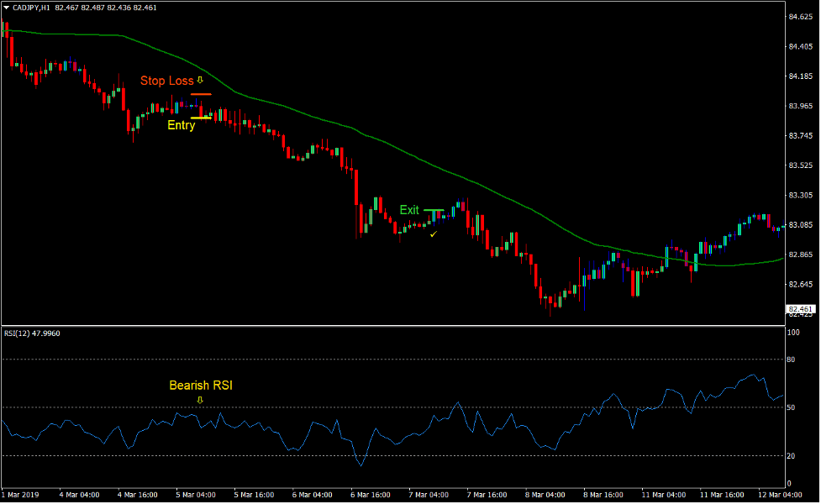The image size is (821, 504).
Task: Click the yellow arrow below Bearish RSI label
Action: click(199, 400)
